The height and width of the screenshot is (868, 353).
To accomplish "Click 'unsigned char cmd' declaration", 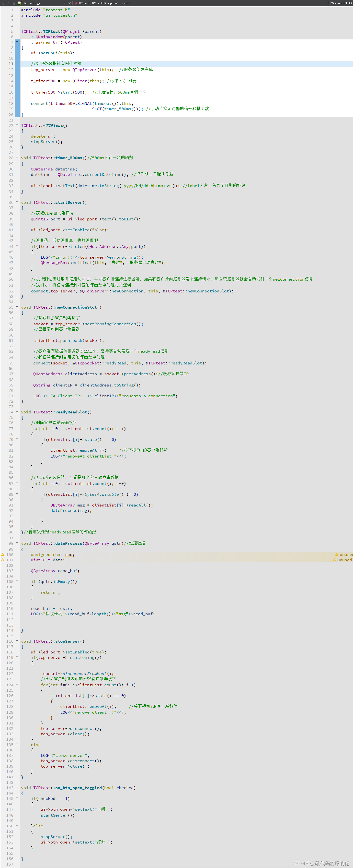I will coord(53,554).
